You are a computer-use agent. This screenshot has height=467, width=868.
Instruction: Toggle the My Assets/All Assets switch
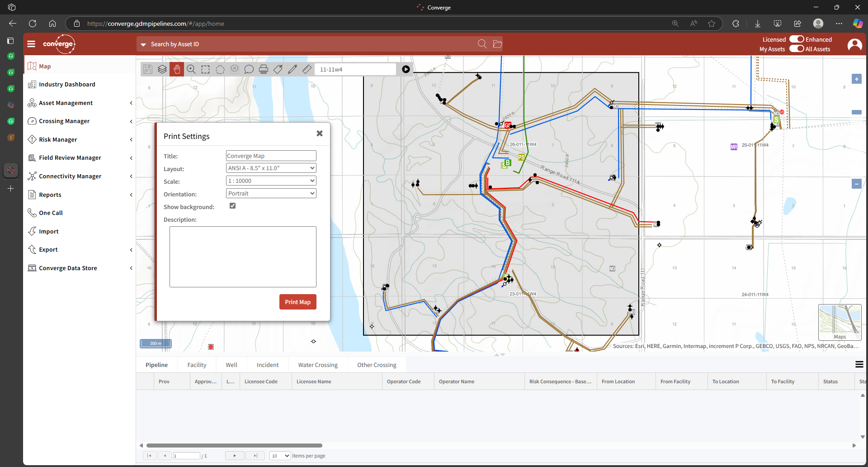pyautogui.click(x=797, y=49)
